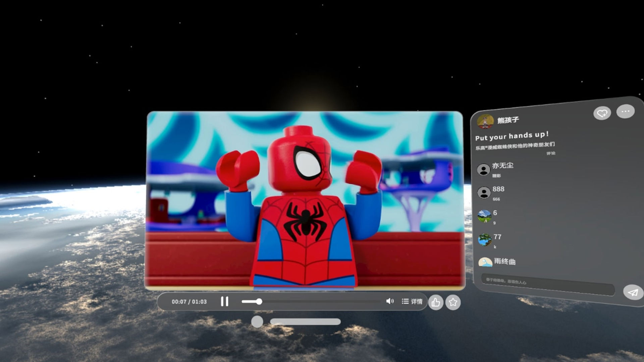Send comment with paper plane icon
The image size is (644, 362).
[633, 292]
